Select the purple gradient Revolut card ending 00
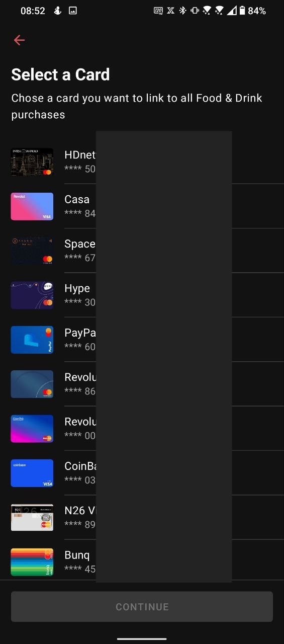Image resolution: width=284 pixels, height=644 pixels. pos(32,428)
